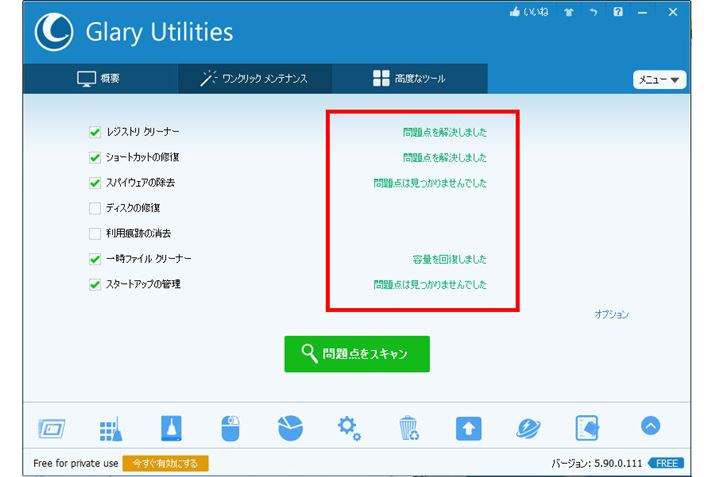Open the Browser Assistant planet icon
Screen dimensions: 715x477
(528, 429)
